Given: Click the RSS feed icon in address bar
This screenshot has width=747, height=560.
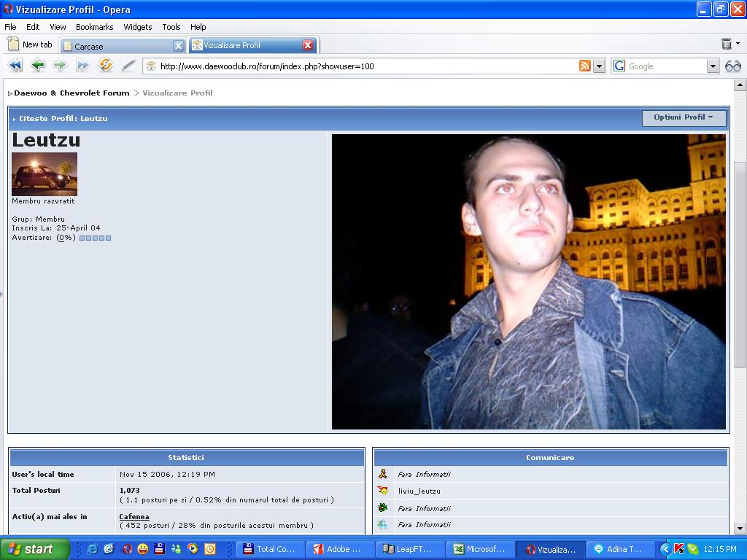Looking at the screenshot, I should pos(585,66).
